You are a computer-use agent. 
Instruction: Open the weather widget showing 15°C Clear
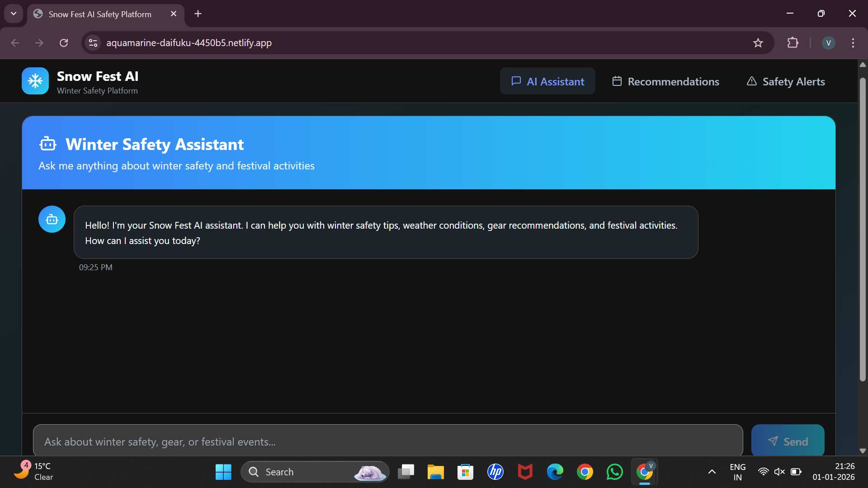[34, 472]
